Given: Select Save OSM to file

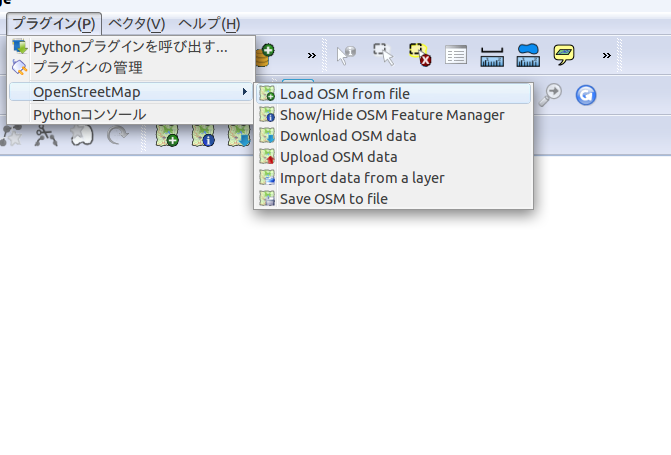Looking at the screenshot, I should 393,199.
